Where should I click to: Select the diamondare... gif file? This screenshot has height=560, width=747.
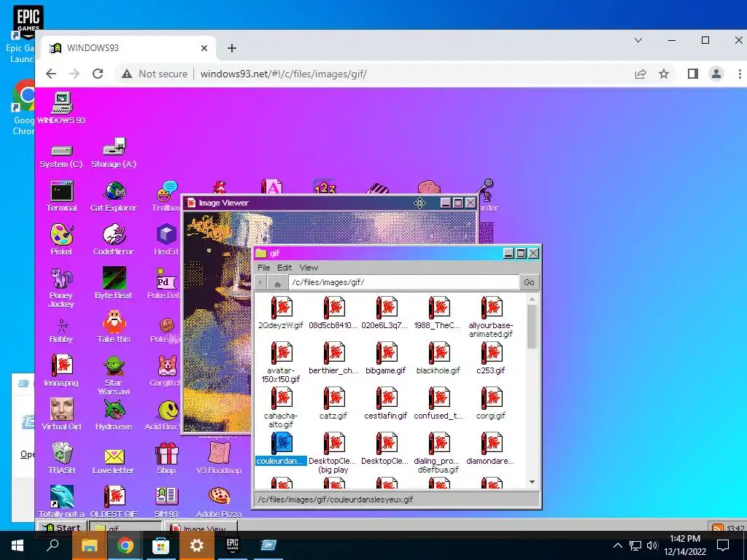pyautogui.click(x=491, y=443)
